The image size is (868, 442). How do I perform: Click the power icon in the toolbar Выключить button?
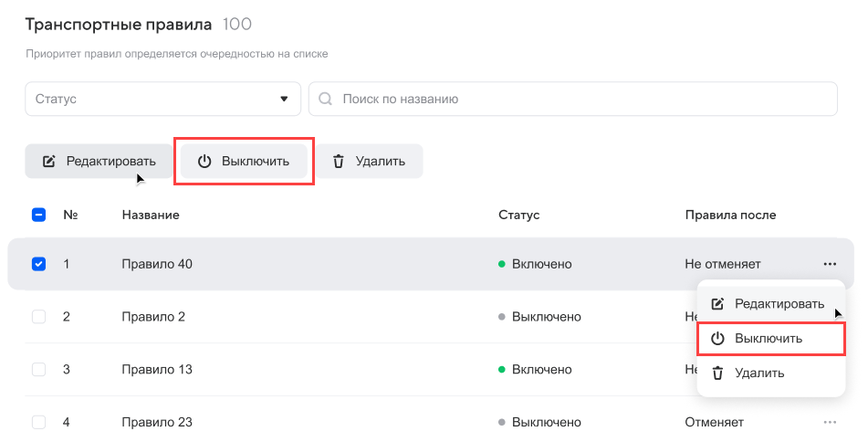pos(204,162)
